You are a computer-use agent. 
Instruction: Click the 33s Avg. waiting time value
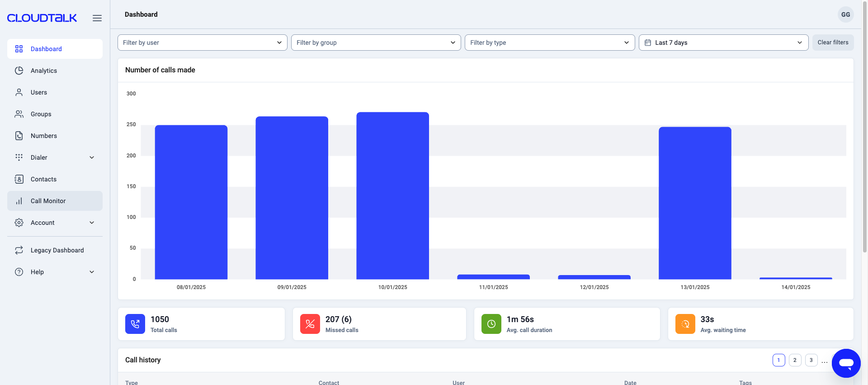pos(708,319)
